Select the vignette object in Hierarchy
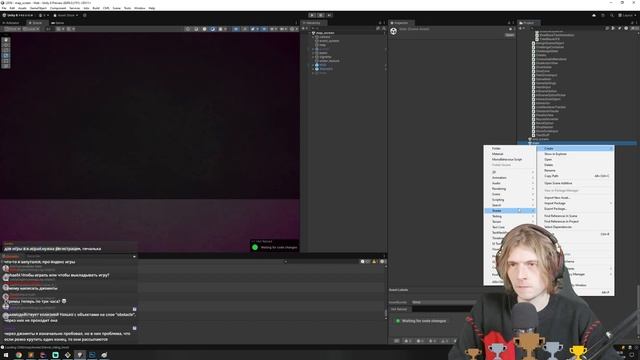 (325, 57)
